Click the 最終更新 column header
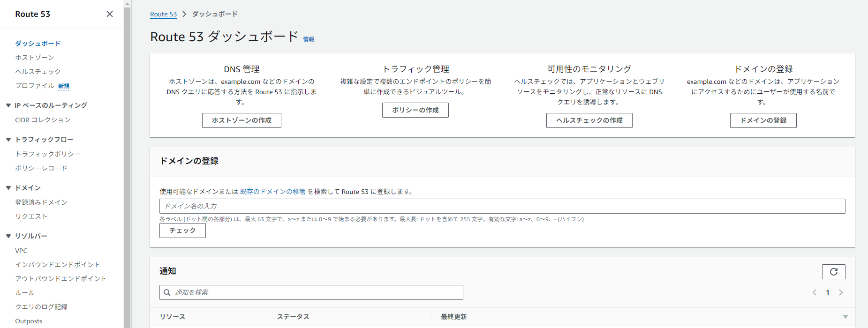Viewport: 868px width, 328px height. [x=454, y=317]
